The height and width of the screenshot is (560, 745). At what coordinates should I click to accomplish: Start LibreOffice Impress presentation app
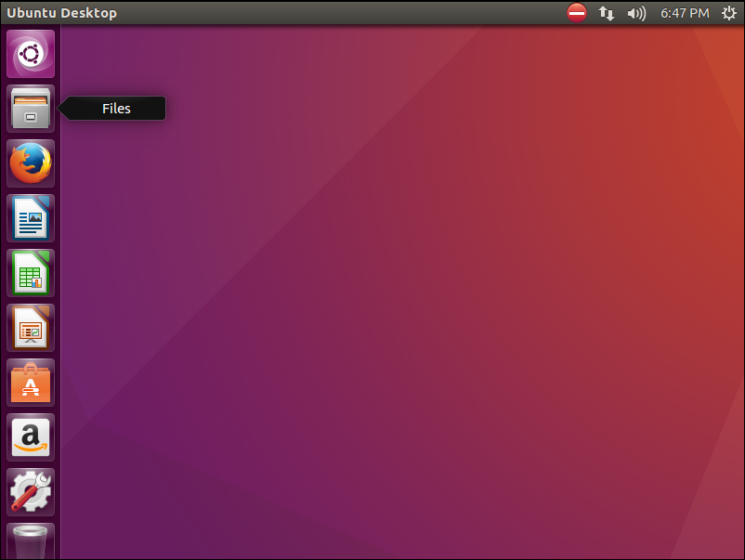(31, 328)
